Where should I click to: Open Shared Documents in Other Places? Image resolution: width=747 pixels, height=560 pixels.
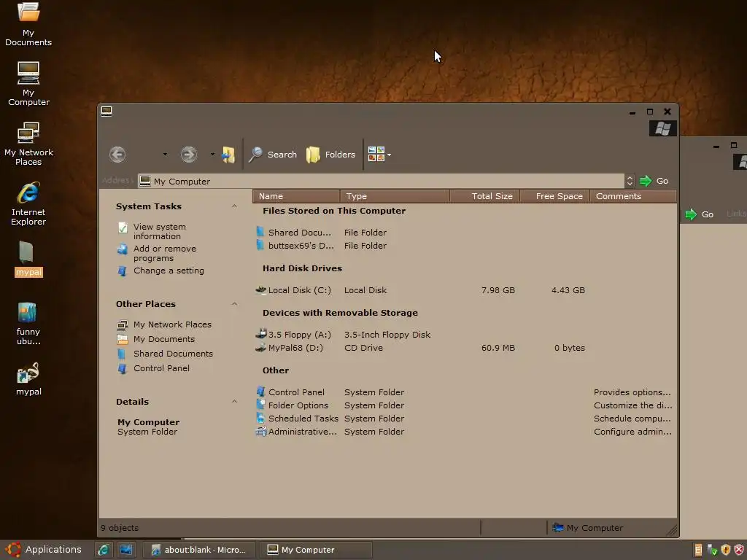point(173,354)
